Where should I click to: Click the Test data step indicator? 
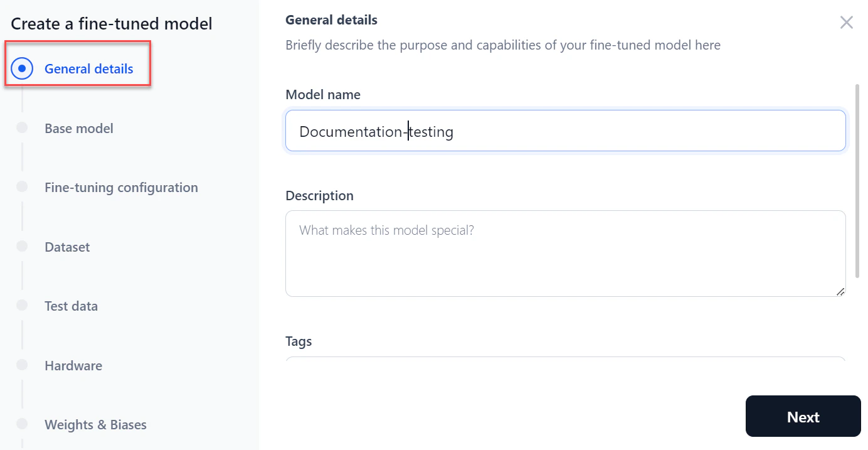23,306
